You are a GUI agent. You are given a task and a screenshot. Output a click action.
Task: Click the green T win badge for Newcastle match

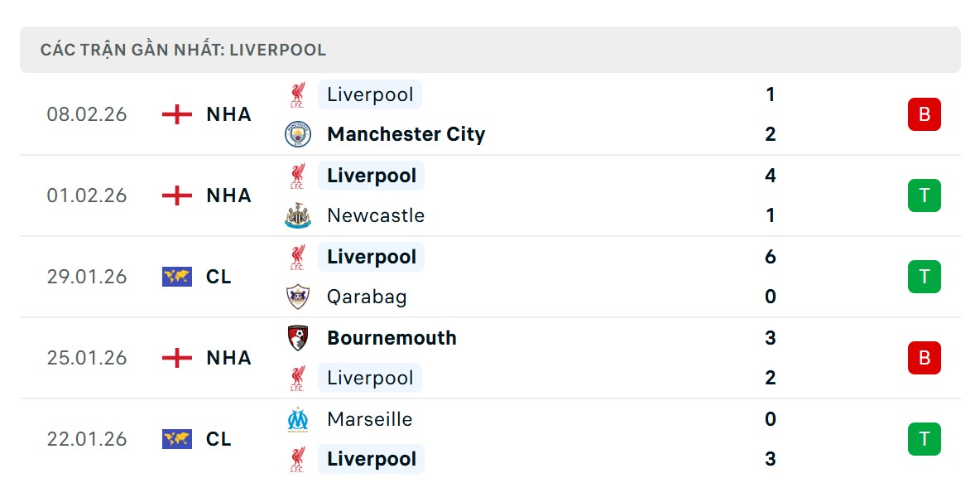[924, 196]
